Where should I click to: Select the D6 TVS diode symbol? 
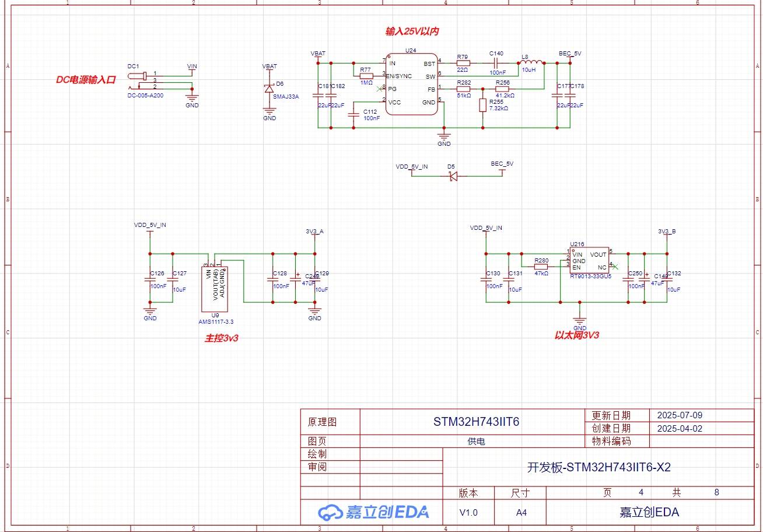269,89
